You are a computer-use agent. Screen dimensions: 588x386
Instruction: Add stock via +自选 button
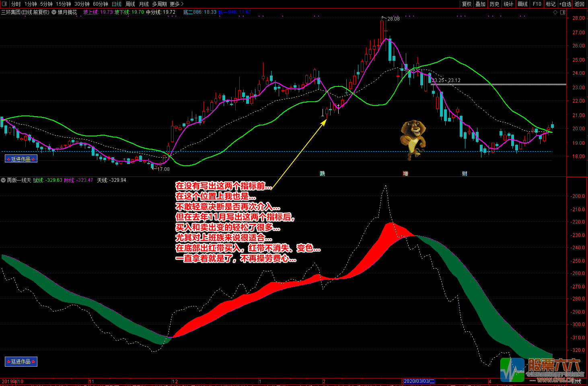[565, 4]
